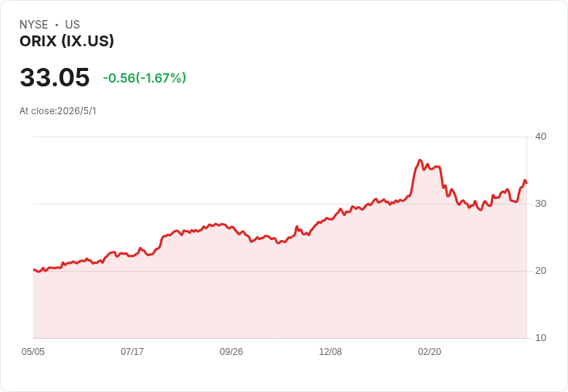The image size is (568, 392).
Task: Click the 05/05 date axis label
Action: 33,352
